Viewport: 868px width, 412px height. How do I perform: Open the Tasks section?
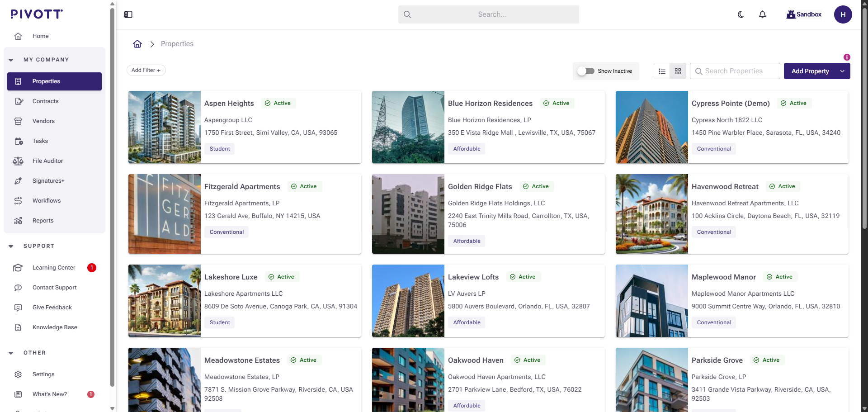pyautogui.click(x=40, y=141)
